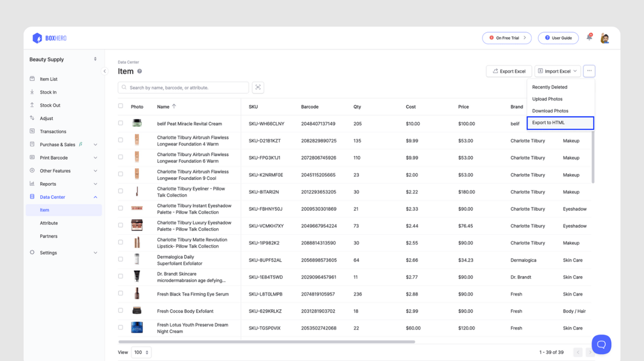Image resolution: width=644 pixels, height=361 pixels.
Task: Open the User Guide link
Action: click(558, 38)
